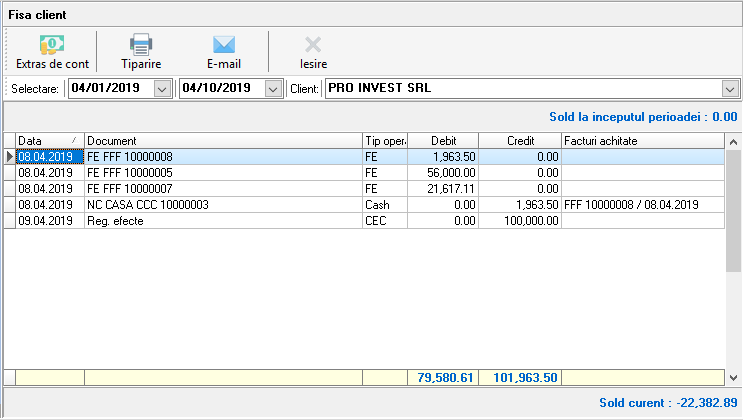Click the Credit column header
Screen dimensions: 743x420
pos(520,141)
